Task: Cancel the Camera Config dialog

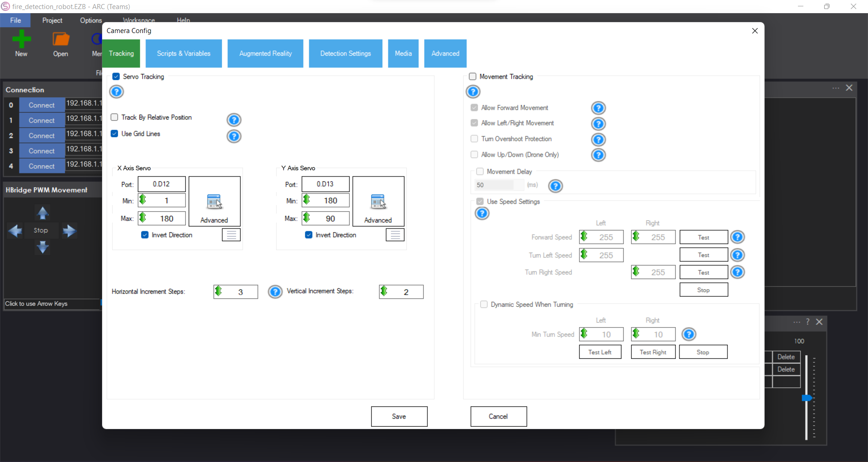Action: coord(499,416)
